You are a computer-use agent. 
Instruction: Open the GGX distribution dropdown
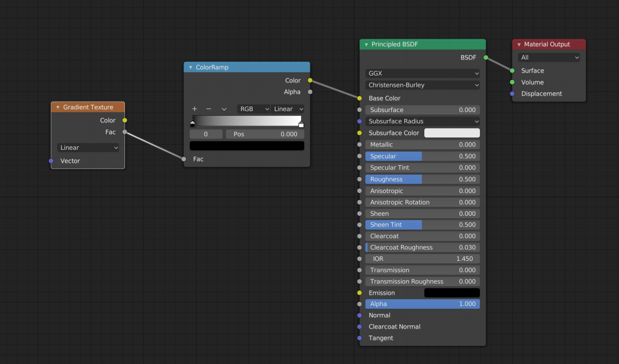point(423,73)
